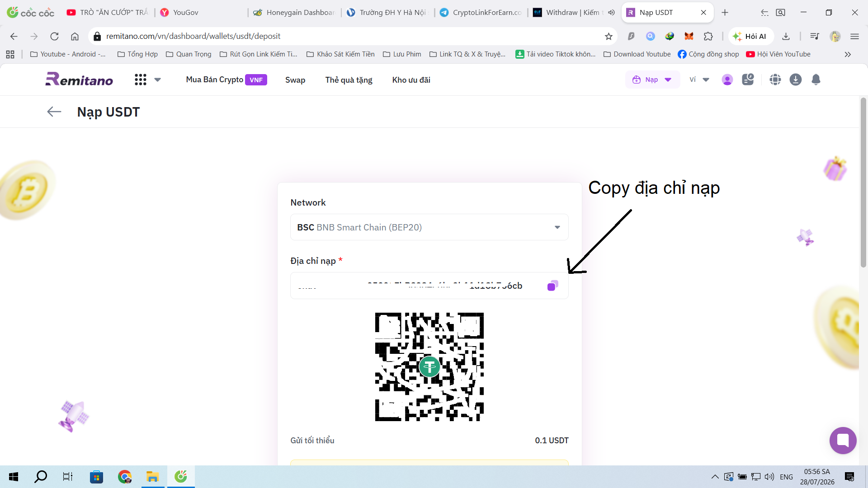Open the live chat bubble
The height and width of the screenshot is (488, 868).
tap(843, 441)
